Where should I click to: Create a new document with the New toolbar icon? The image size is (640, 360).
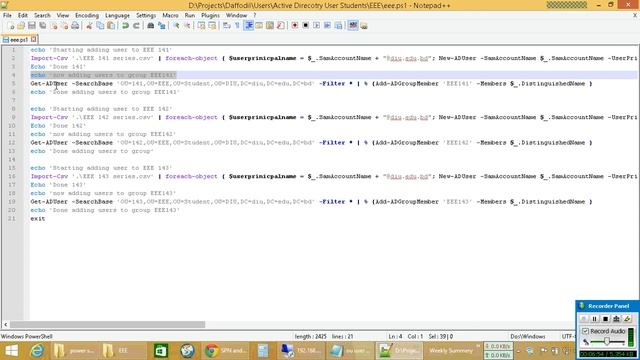point(11,26)
